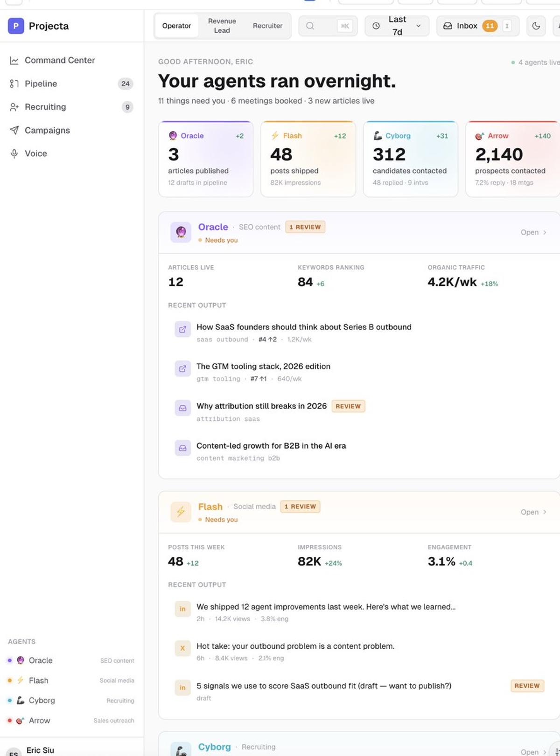The width and height of the screenshot is (560, 756).
Task: Click the Projecta logo icon
Action: point(16,26)
